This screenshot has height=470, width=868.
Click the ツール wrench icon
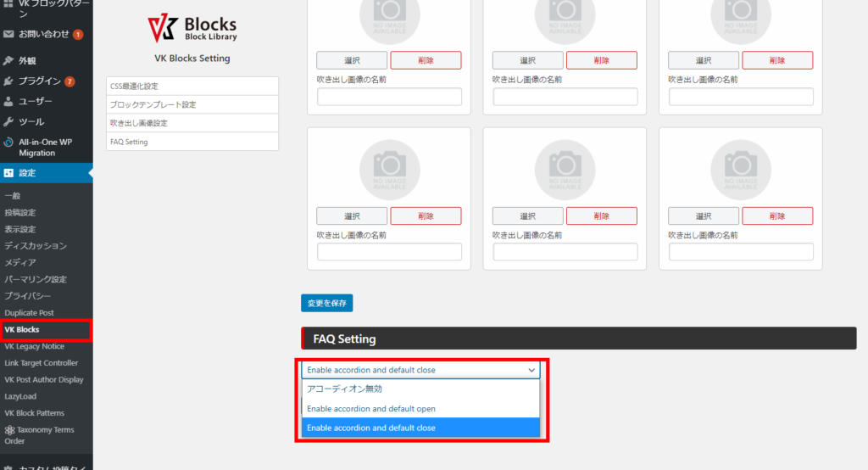tap(8, 121)
